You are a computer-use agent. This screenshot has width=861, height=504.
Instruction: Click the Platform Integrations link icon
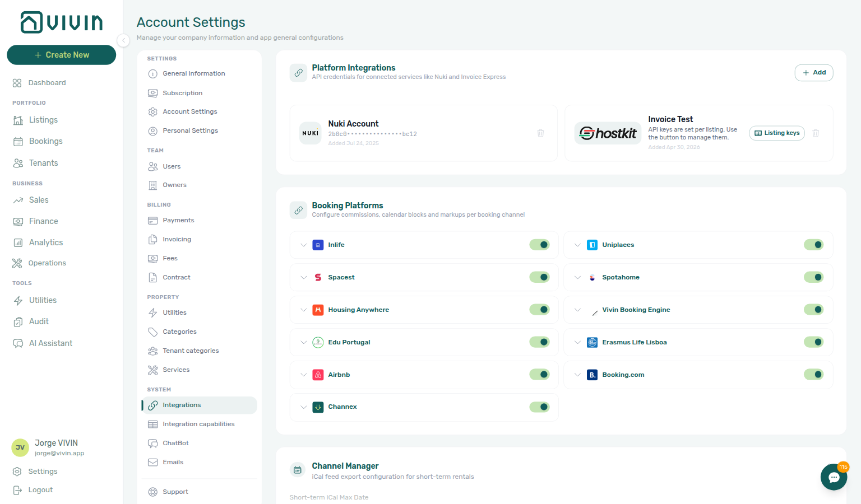[x=298, y=72]
